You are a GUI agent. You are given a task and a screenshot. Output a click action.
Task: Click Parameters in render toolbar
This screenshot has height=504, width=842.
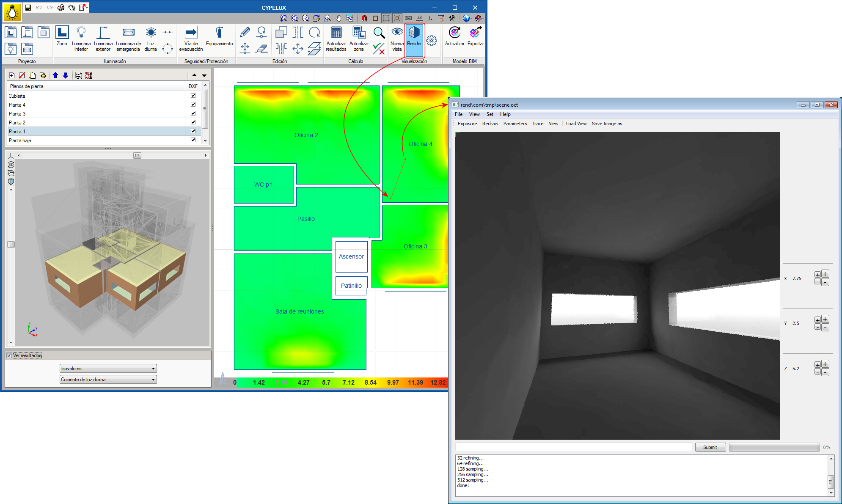point(515,124)
